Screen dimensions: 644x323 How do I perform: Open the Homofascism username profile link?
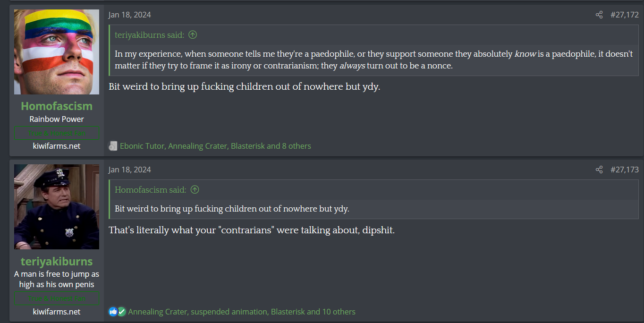click(57, 106)
